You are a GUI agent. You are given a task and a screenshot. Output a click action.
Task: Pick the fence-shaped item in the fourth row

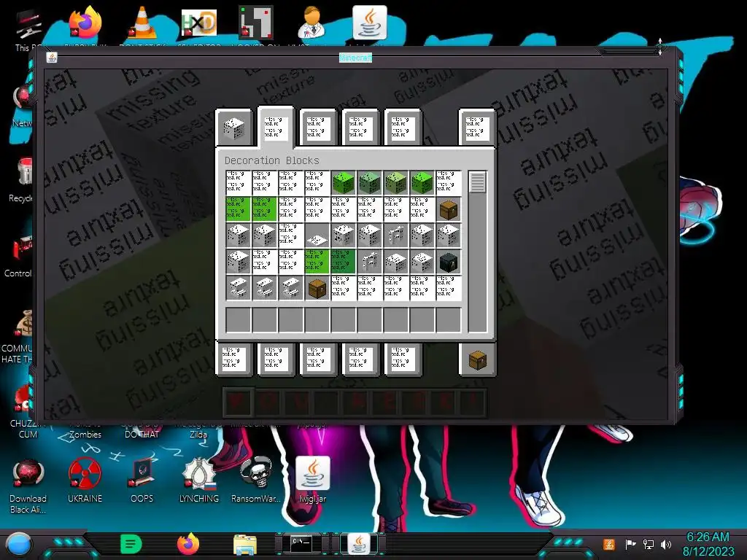(x=370, y=262)
